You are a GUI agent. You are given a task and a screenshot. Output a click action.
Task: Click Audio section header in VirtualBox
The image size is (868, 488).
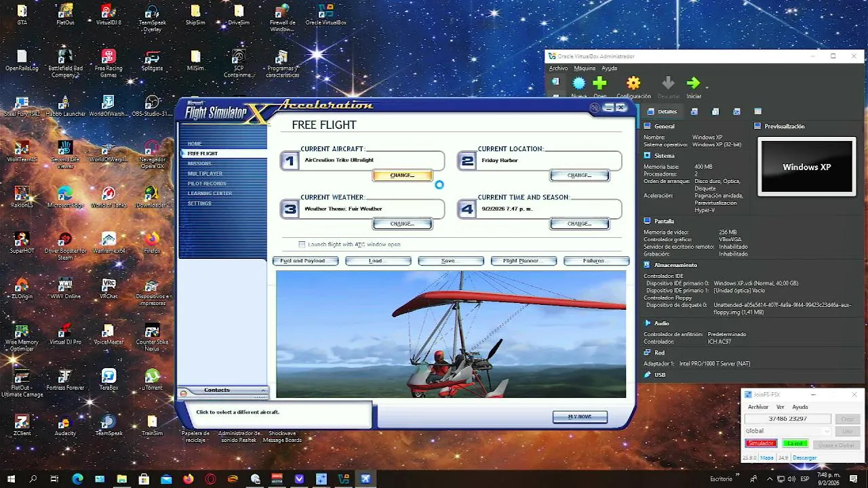point(661,323)
